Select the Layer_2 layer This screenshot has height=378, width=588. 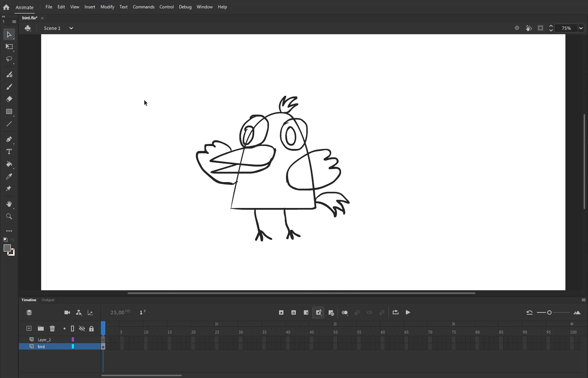point(60,339)
